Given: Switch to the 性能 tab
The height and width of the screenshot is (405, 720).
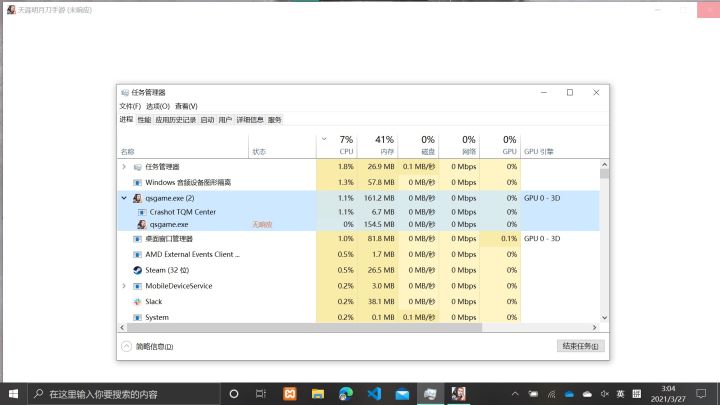Looking at the screenshot, I should point(144,120).
